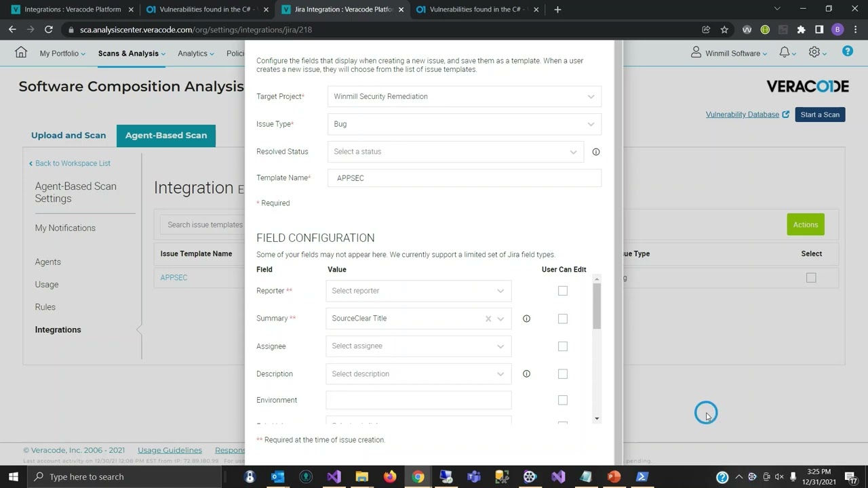Viewport: 868px width, 488px height.
Task: Open Target Project dropdown
Action: tap(464, 96)
